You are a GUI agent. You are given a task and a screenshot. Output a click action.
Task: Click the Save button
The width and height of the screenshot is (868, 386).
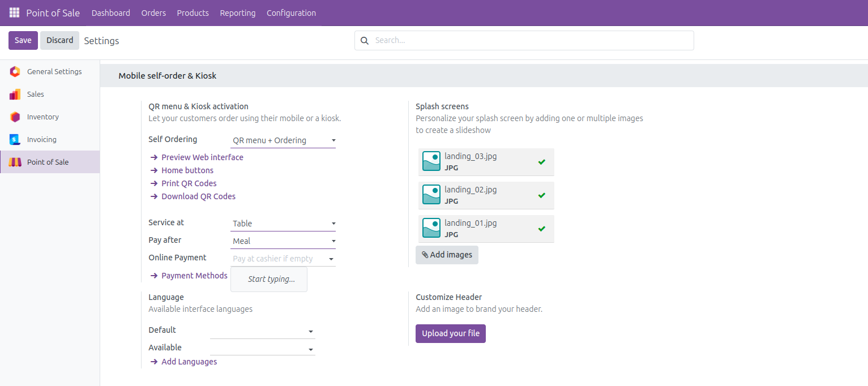[x=23, y=40]
